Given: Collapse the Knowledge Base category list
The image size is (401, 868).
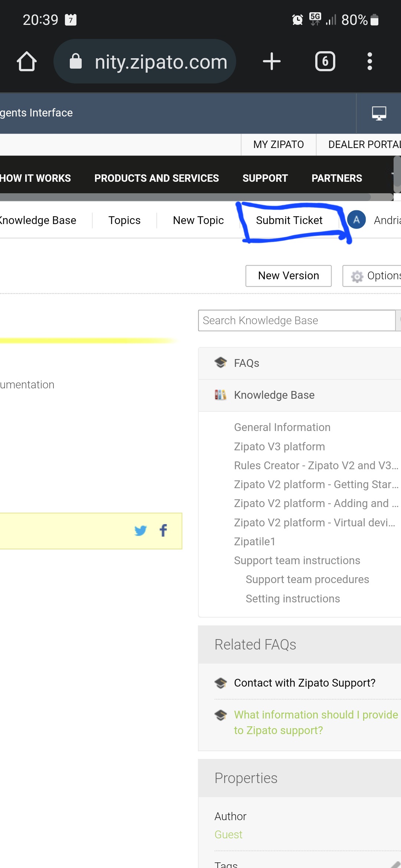Looking at the screenshot, I should tap(274, 395).
